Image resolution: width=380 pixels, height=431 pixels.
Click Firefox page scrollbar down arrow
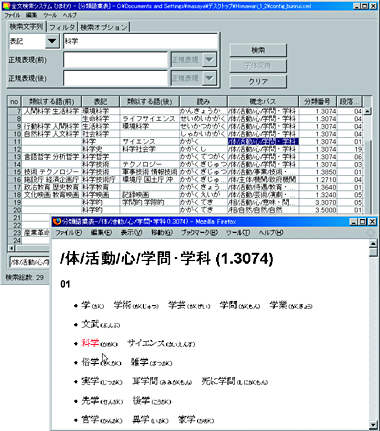click(x=374, y=424)
